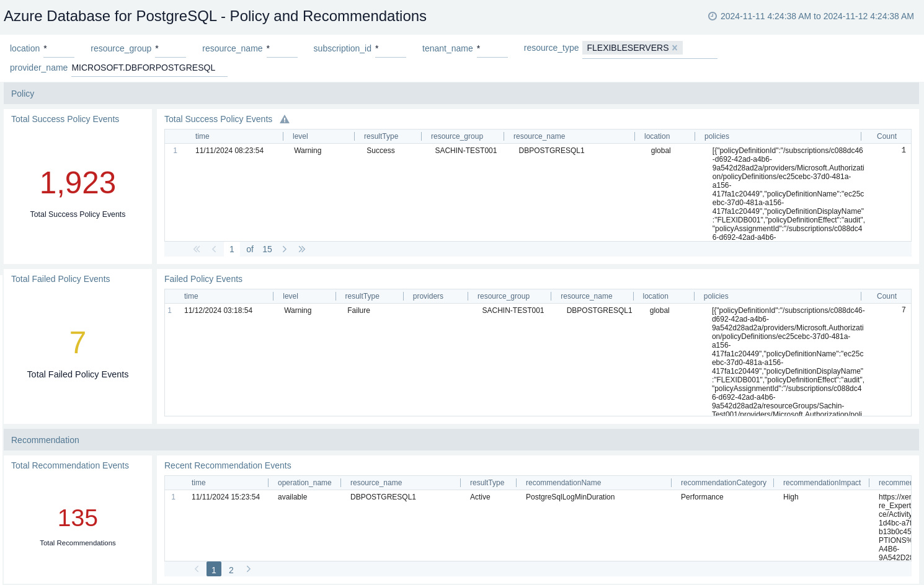Go to previous page of success events

(x=214, y=249)
